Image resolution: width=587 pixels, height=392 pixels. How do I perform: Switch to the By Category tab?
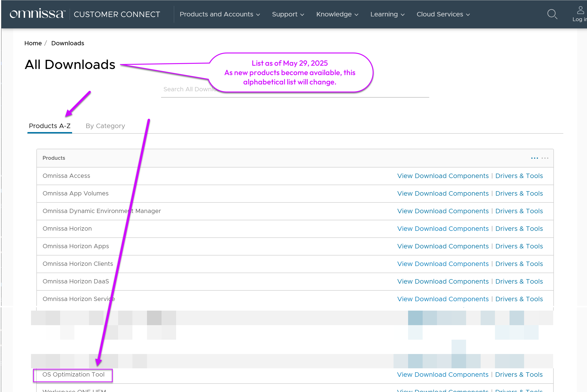(105, 126)
